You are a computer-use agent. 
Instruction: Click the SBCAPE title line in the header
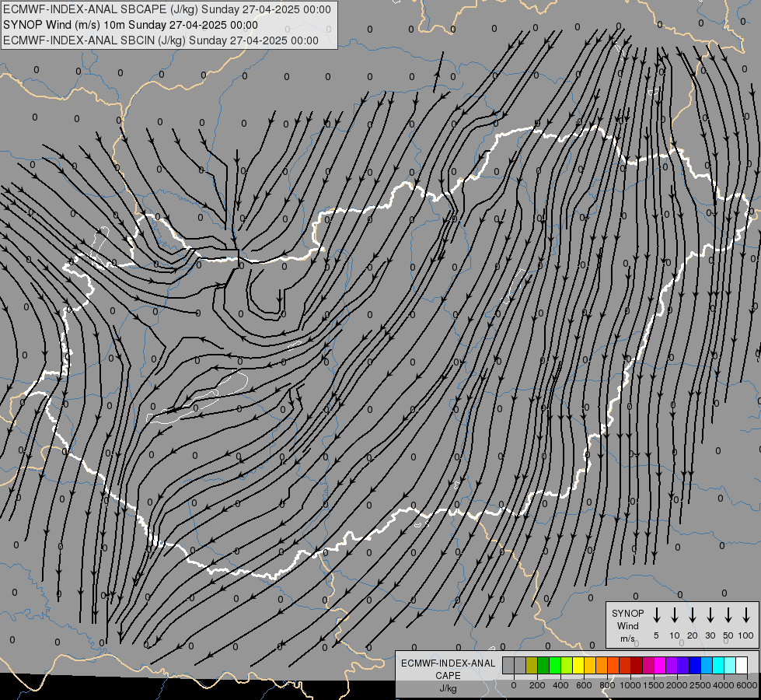point(167,9)
